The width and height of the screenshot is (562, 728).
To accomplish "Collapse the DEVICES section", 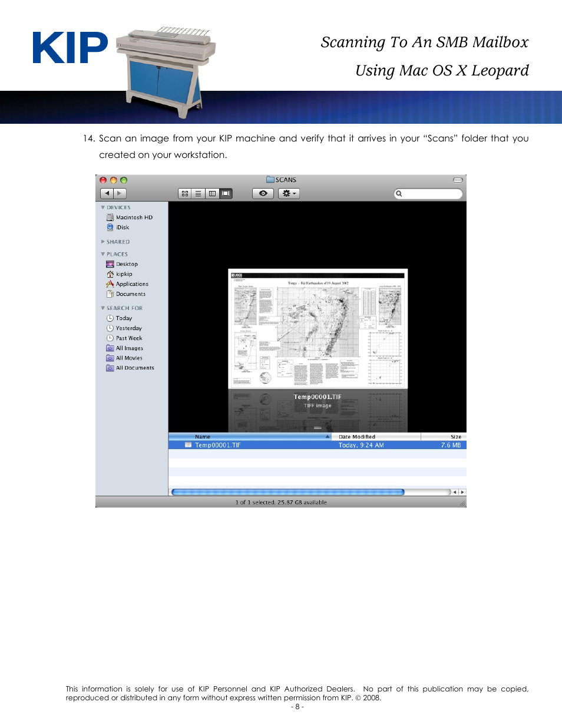I will [x=103, y=207].
